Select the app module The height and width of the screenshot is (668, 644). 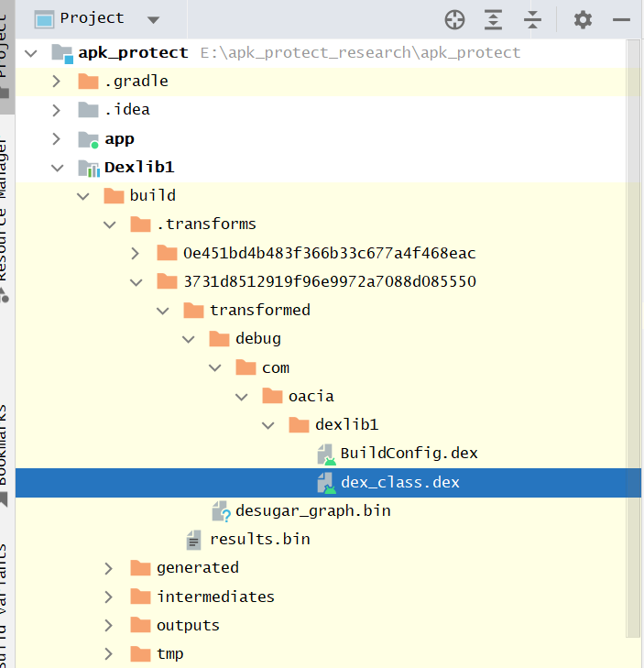(x=119, y=139)
